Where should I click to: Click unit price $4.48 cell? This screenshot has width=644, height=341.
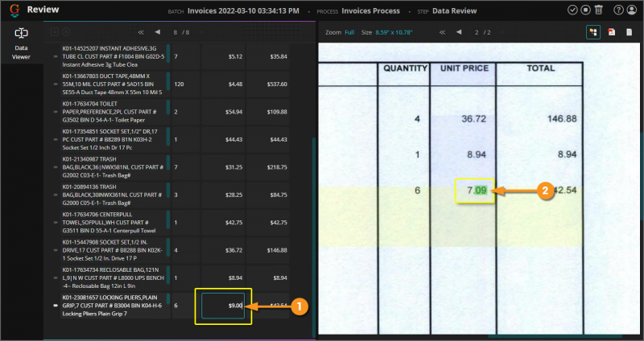click(x=223, y=84)
